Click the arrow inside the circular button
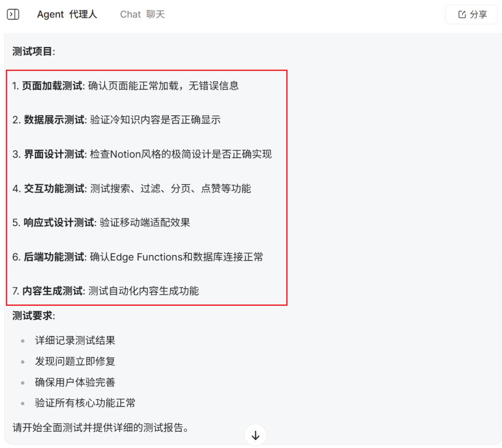Viewport: 502px width, 448px height. pyautogui.click(x=255, y=435)
